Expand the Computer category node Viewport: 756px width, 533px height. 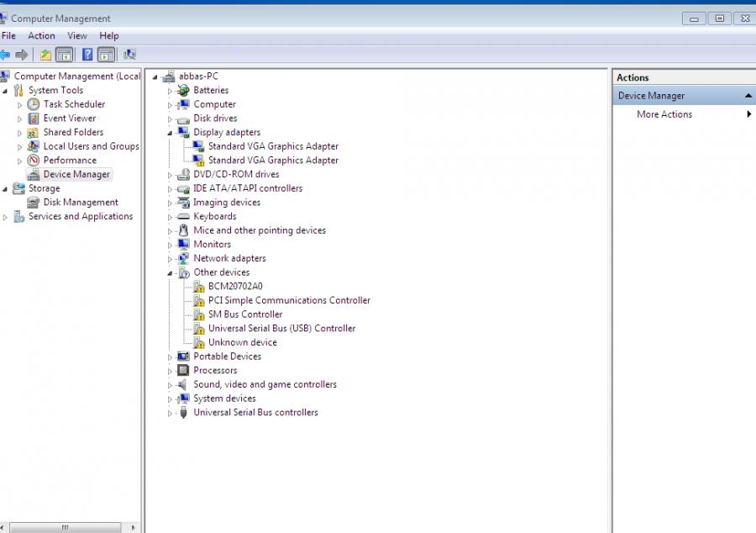pos(170,105)
